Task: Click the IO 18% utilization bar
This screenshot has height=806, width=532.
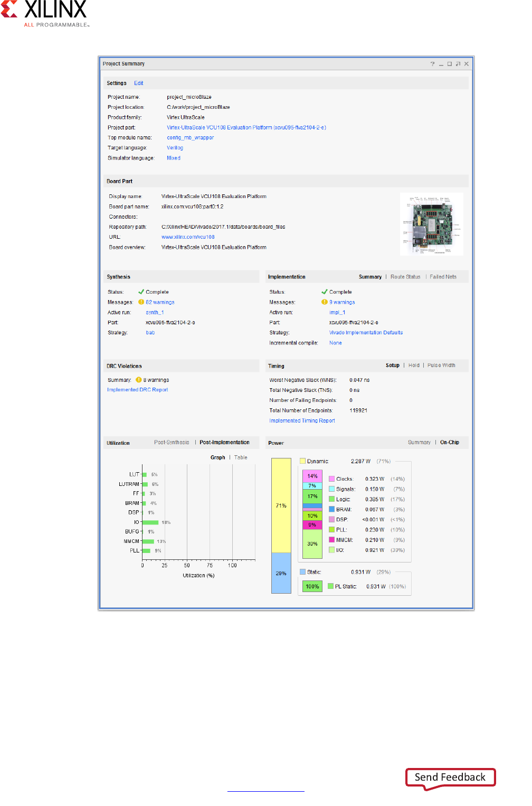Action: click(x=150, y=522)
